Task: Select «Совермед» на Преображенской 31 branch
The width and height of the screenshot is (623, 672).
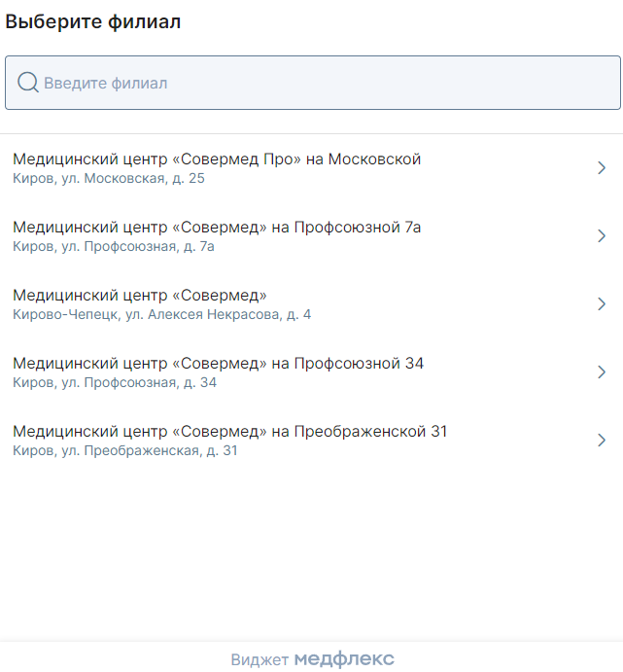Action: 311,441
